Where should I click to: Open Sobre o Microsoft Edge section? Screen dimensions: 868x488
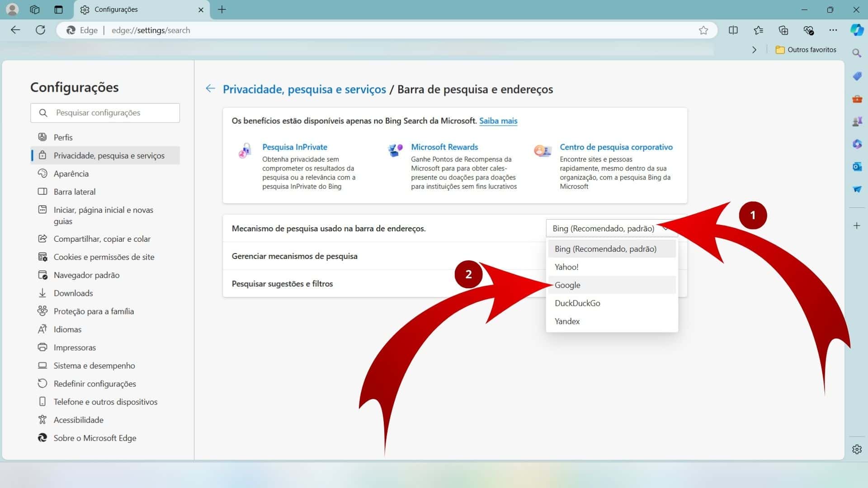pyautogui.click(x=105, y=437)
